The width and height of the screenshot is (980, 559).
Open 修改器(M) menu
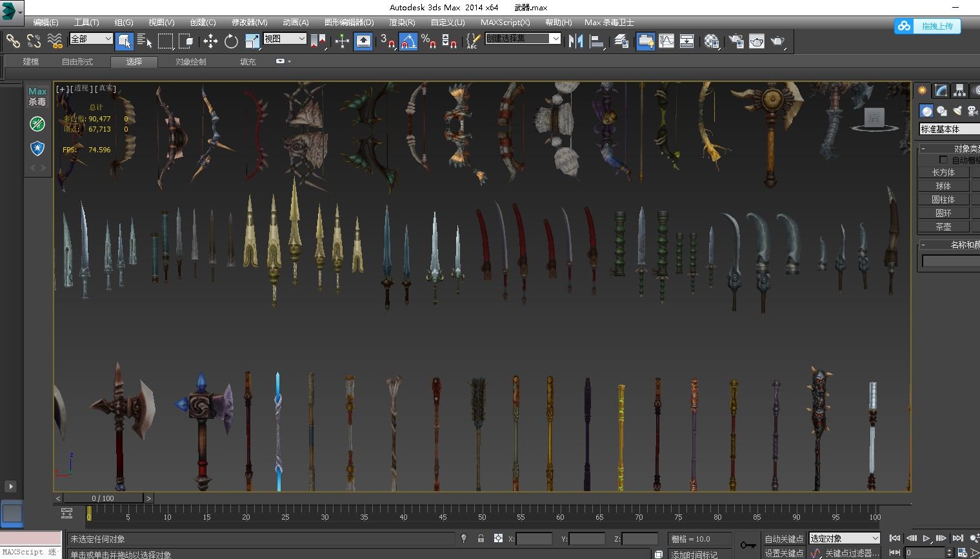(250, 22)
